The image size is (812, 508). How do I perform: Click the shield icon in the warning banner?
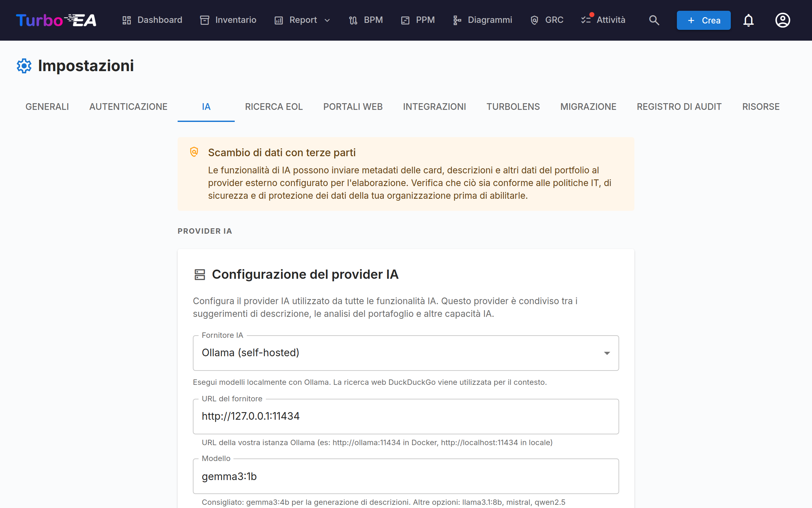tap(194, 152)
